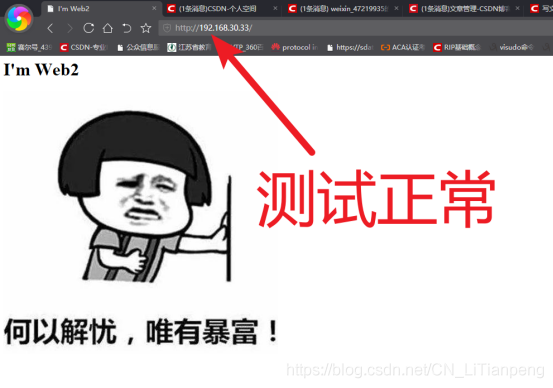This screenshot has height=388, width=553.
Task: Close the 文章管理-CSDN tab
Action: click(x=517, y=8)
